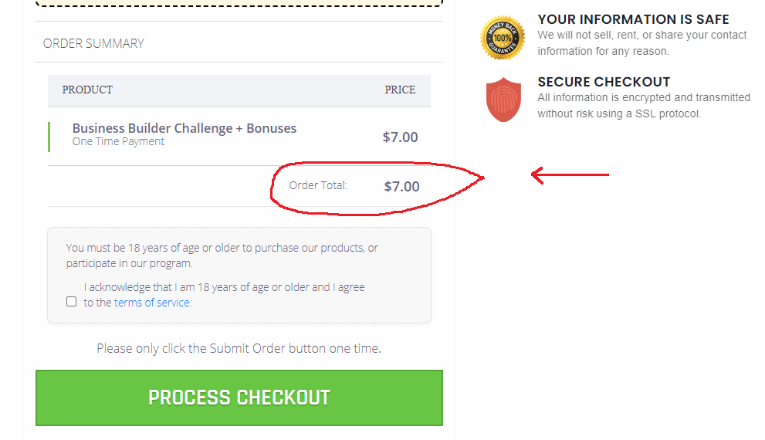
Task: Check the 18 years age acknowledgment box
Action: 71,301
